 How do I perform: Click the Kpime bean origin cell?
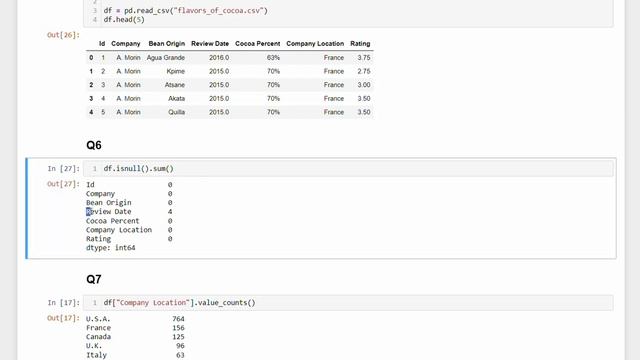pos(176,71)
